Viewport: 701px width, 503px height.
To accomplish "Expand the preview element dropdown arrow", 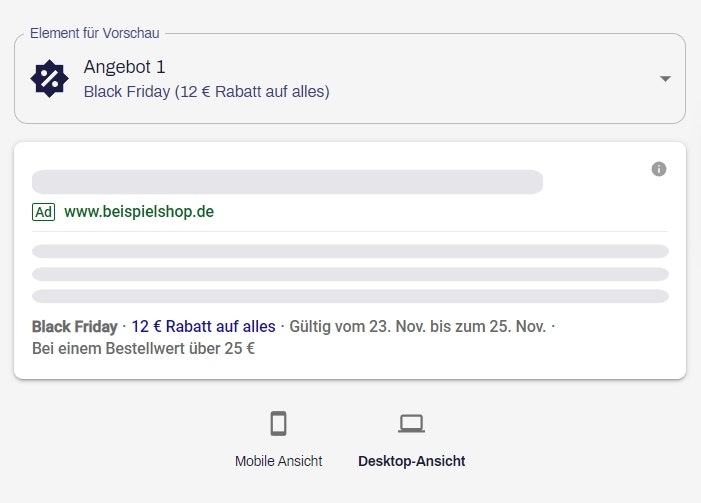I will coord(665,79).
